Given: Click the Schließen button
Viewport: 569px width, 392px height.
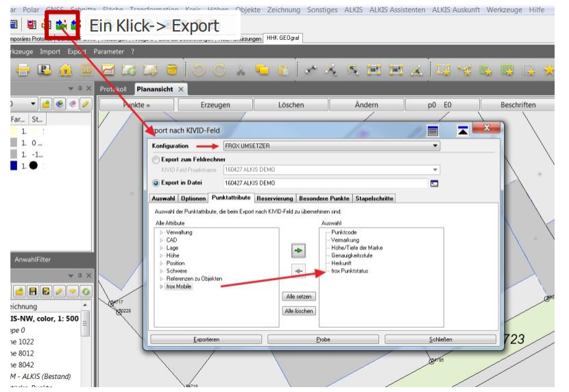Looking at the screenshot, I should tap(440, 339).
